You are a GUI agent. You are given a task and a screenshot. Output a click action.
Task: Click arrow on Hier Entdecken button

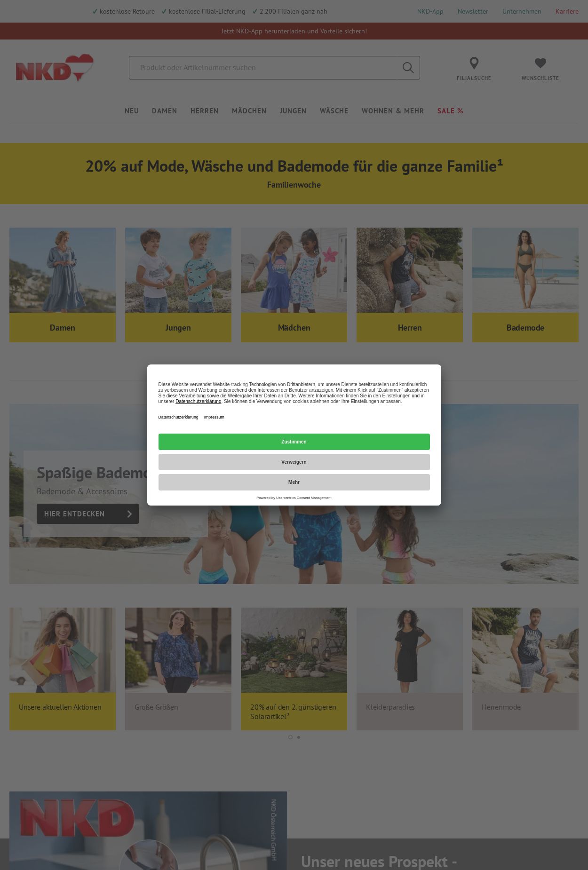[129, 514]
